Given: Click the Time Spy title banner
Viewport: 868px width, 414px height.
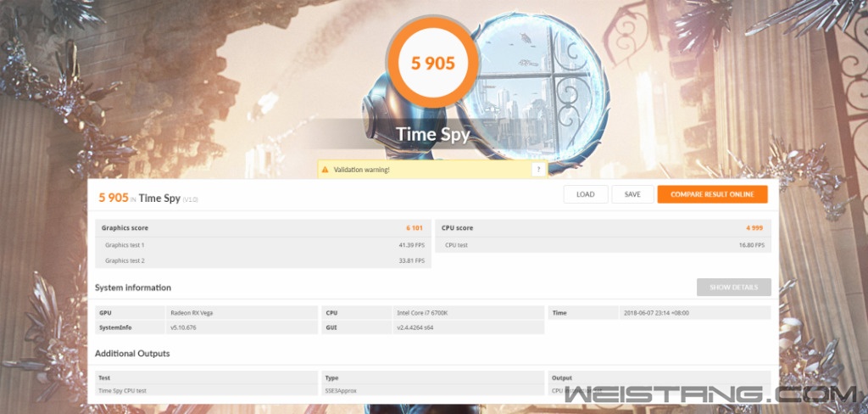Looking at the screenshot, I should (x=433, y=135).
